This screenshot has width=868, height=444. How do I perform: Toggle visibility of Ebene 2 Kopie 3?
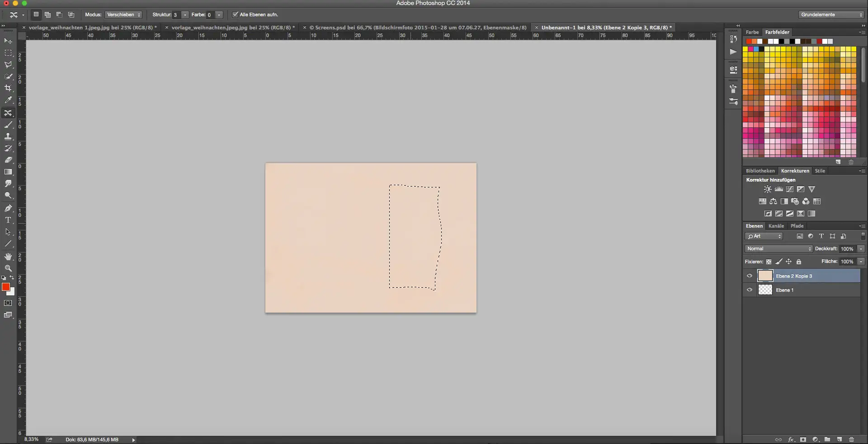click(749, 276)
